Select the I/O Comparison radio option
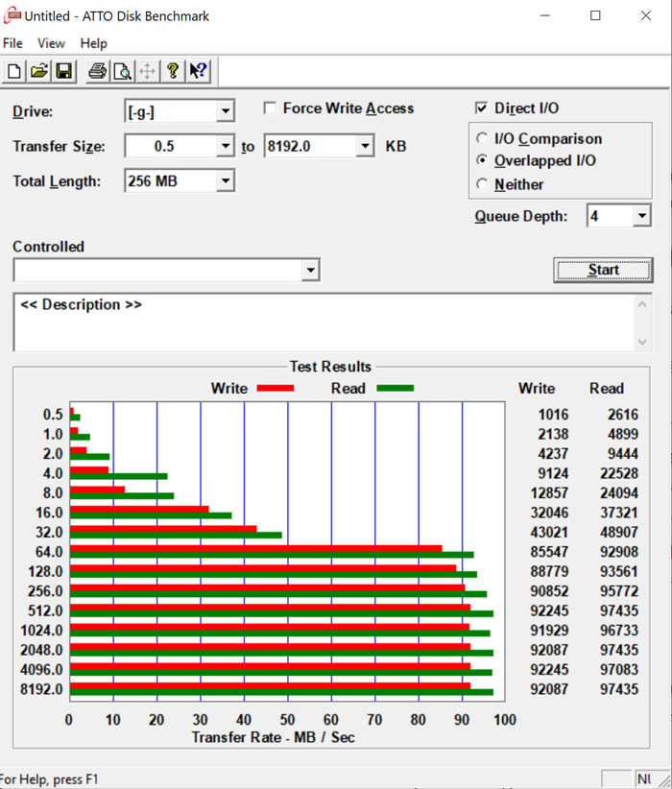This screenshot has width=672, height=789. coord(482,139)
